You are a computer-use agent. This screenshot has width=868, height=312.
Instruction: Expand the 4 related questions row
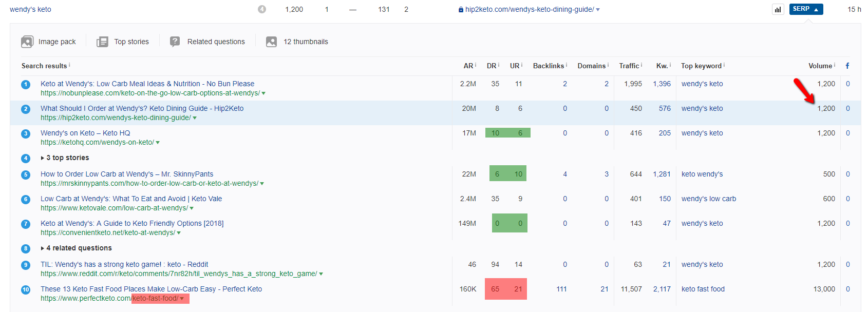coord(76,248)
